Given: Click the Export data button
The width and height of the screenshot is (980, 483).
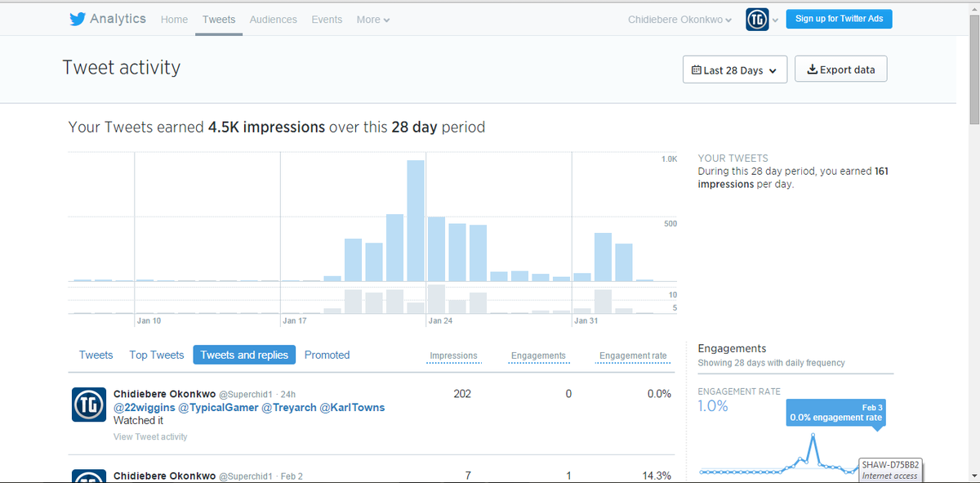Looking at the screenshot, I should tap(840, 69).
